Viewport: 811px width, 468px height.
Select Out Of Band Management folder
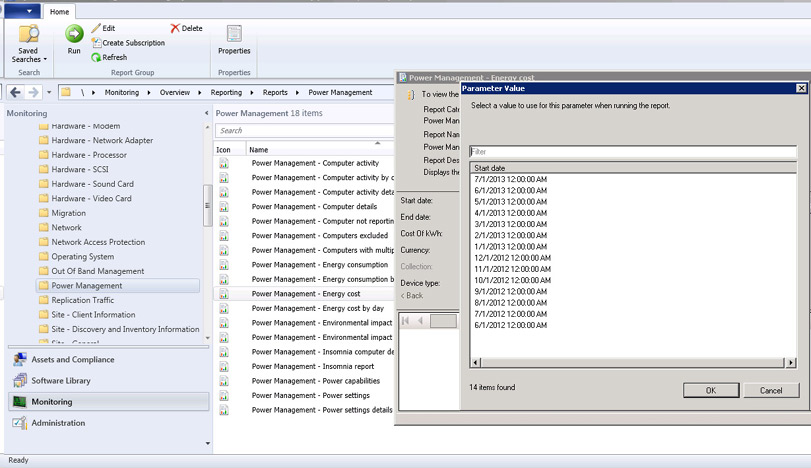click(98, 271)
